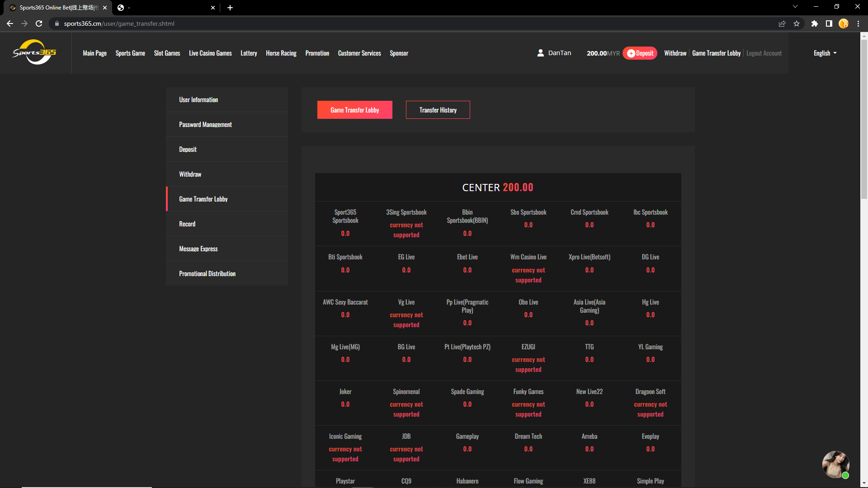Screen dimensions: 868x488
Task: Select the Sport365 Sportsbook wallet
Action: (345, 223)
